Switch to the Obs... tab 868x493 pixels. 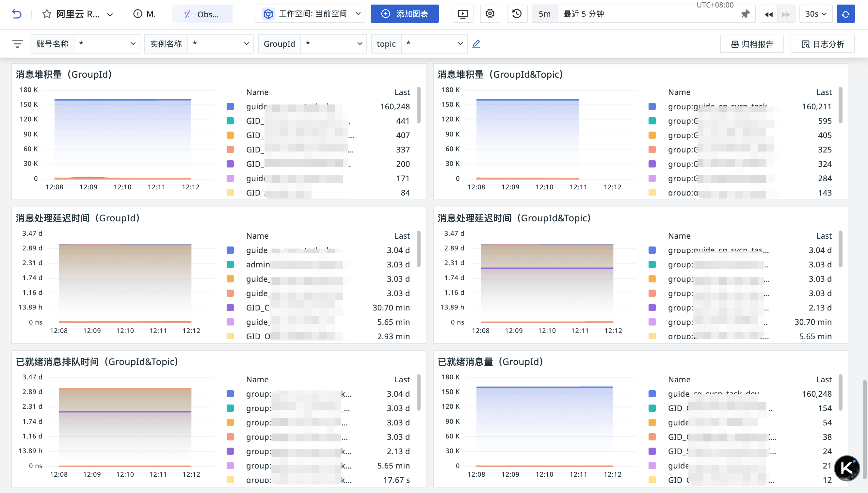[x=202, y=14]
